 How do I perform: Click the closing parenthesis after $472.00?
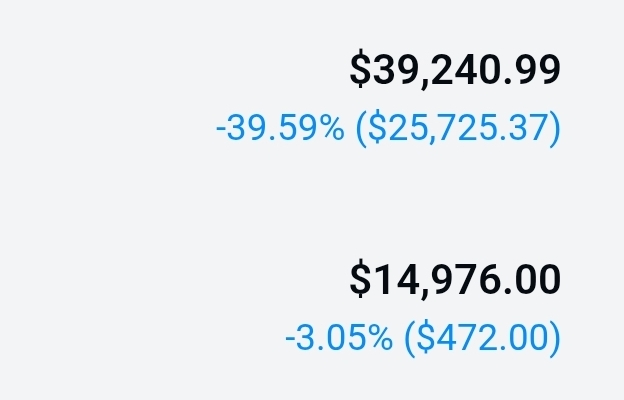coord(555,339)
